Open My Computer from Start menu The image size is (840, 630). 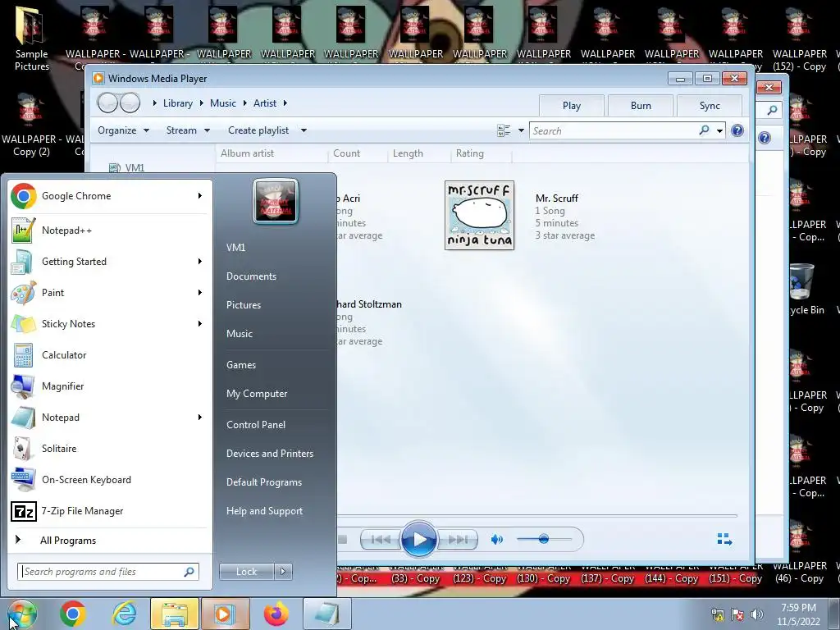point(257,394)
